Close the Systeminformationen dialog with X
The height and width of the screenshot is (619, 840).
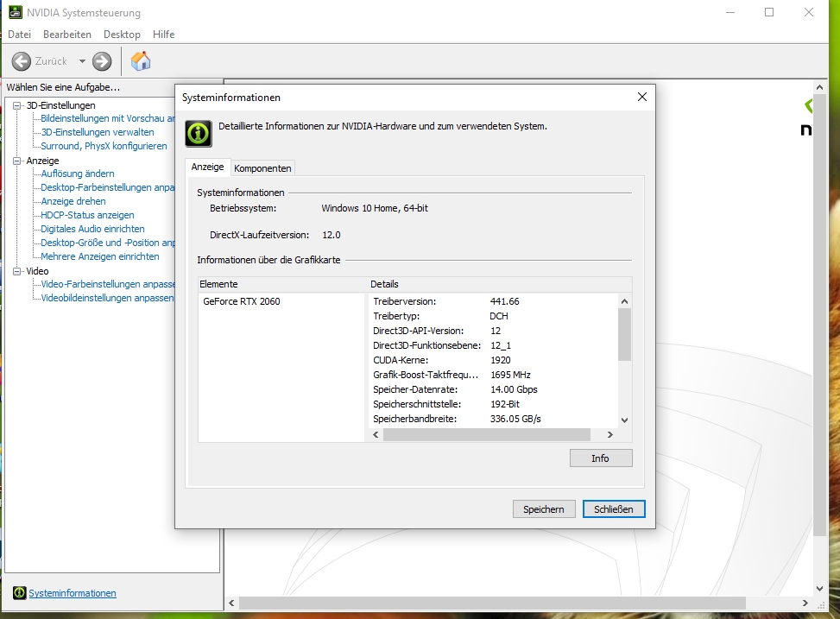click(x=642, y=97)
